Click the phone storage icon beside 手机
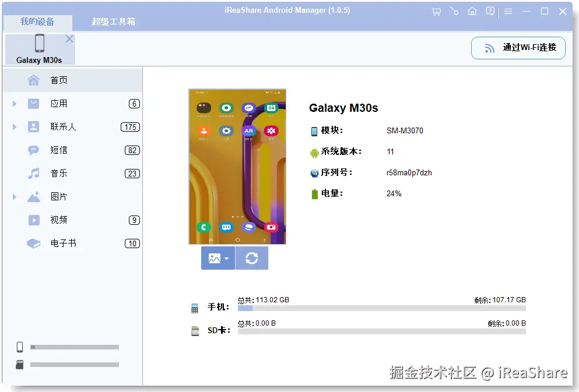This screenshot has width=579, height=392. (x=195, y=308)
